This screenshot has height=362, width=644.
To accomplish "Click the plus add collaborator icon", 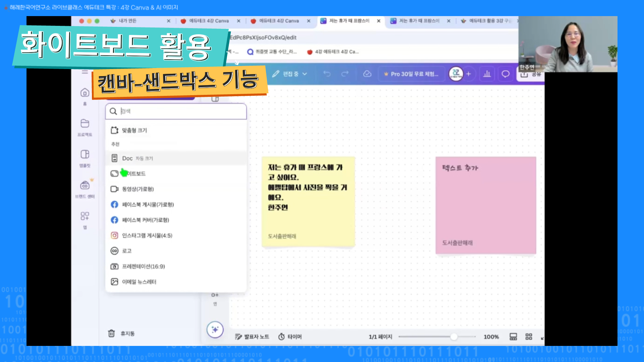I will tap(469, 74).
